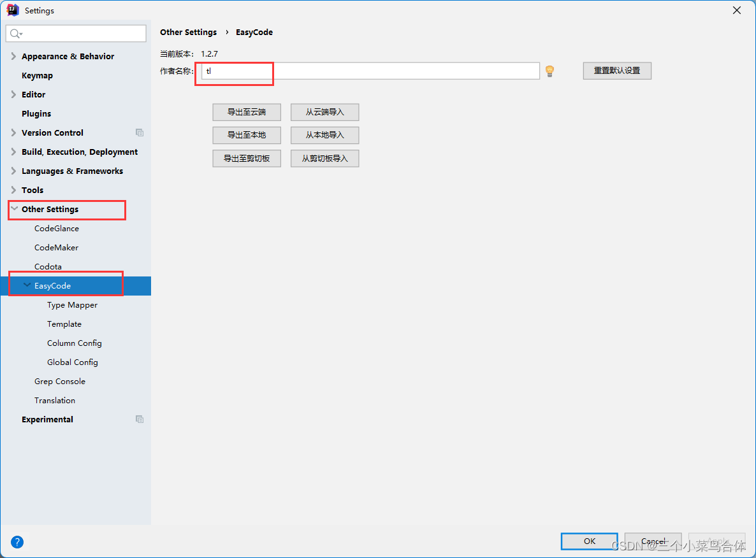Screen dimensions: 756x558
Task: Expand the Version Control arrow
Action: click(13, 132)
